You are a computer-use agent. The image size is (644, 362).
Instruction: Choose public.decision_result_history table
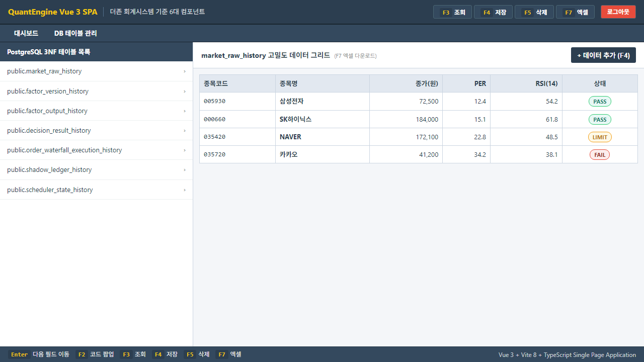(96, 130)
